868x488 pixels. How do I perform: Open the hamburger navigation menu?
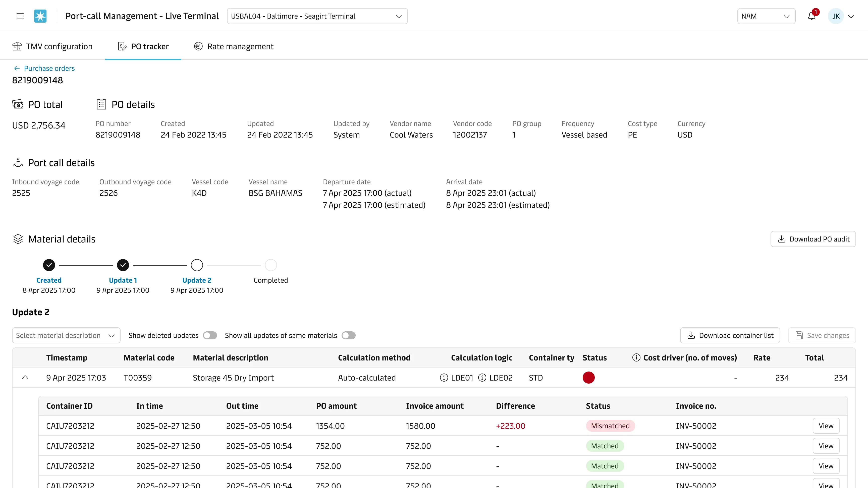[x=20, y=16]
